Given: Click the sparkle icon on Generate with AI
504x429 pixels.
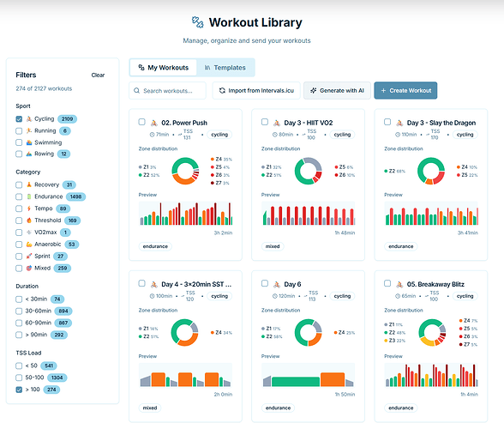Looking at the screenshot, I should (x=314, y=91).
